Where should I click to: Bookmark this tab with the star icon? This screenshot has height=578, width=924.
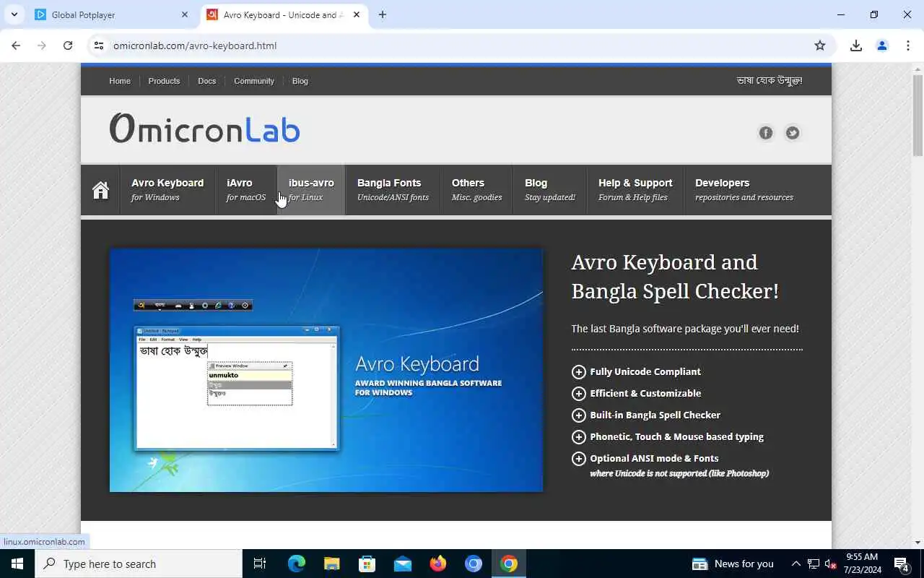point(820,46)
